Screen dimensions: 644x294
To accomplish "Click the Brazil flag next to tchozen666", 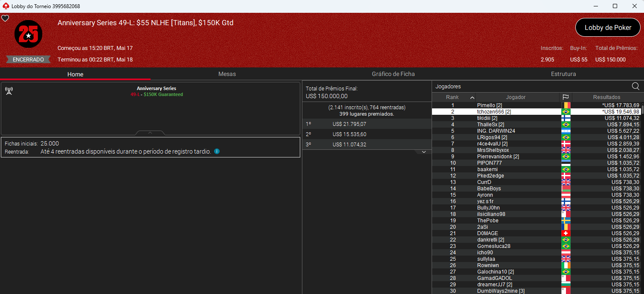I will click(x=566, y=112).
